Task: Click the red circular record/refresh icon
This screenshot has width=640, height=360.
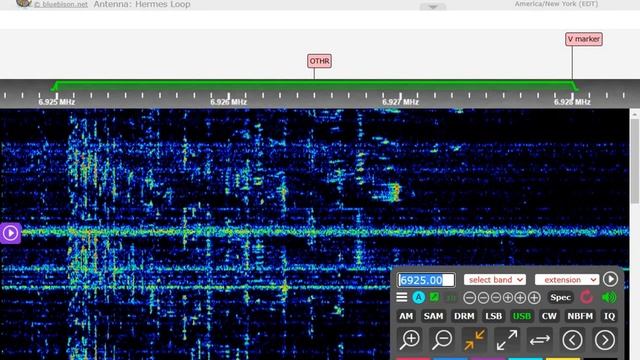Action: click(587, 297)
